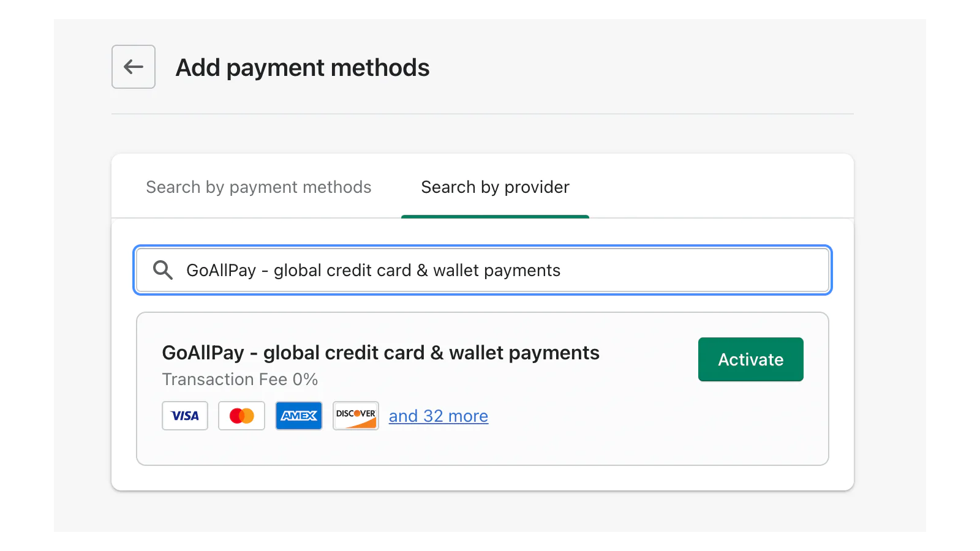Click the Add payment methods heading
Screen dimensions: 980x551
pyautogui.click(x=303, y=67)
